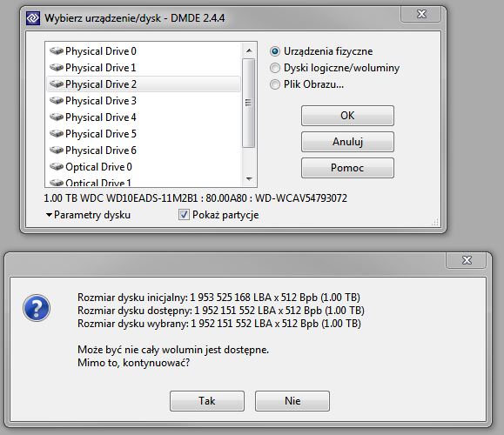
Task: Expand the Parametry dysku section
Action: pyautogui.click(x=88, y=215)
